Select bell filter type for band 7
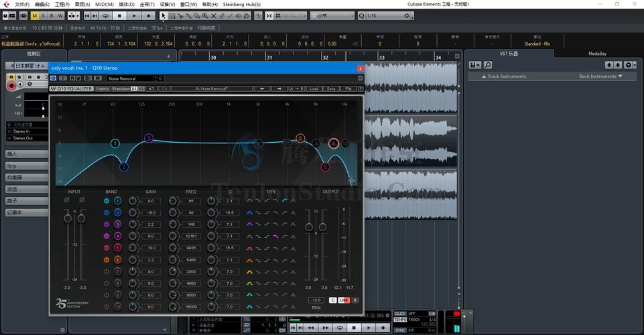The width and height of the screenshot is (644, 335). (x=249, y=272)
